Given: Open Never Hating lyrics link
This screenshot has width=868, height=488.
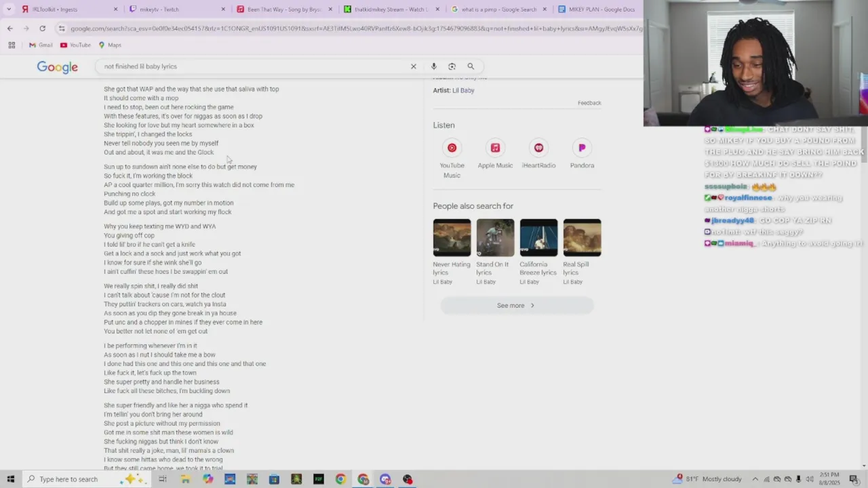Looking at the screenshot, I should (x=451, y=268).
